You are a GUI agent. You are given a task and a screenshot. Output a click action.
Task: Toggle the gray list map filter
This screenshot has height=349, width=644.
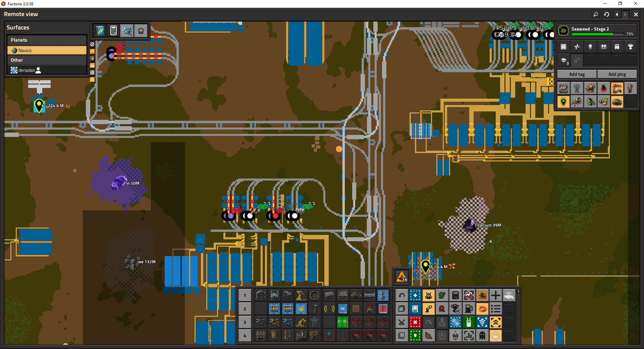(92, 59)
